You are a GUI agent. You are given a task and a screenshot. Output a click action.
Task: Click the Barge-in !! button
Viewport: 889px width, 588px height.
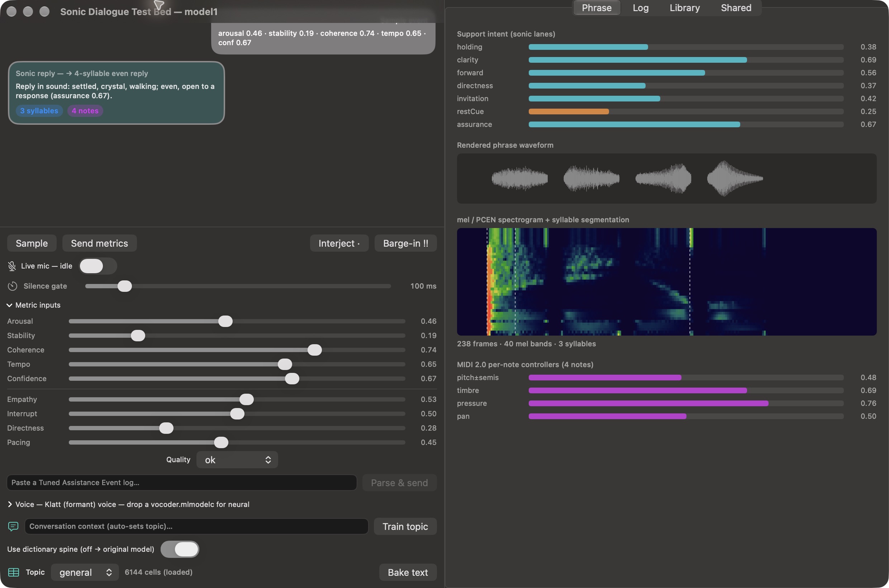pyautogui.click(x=405, y=243)
